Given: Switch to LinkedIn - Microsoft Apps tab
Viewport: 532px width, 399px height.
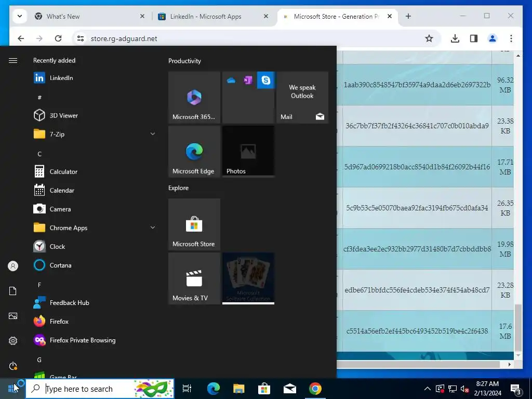Looking at the screenshot, I should tap(214, 16).
